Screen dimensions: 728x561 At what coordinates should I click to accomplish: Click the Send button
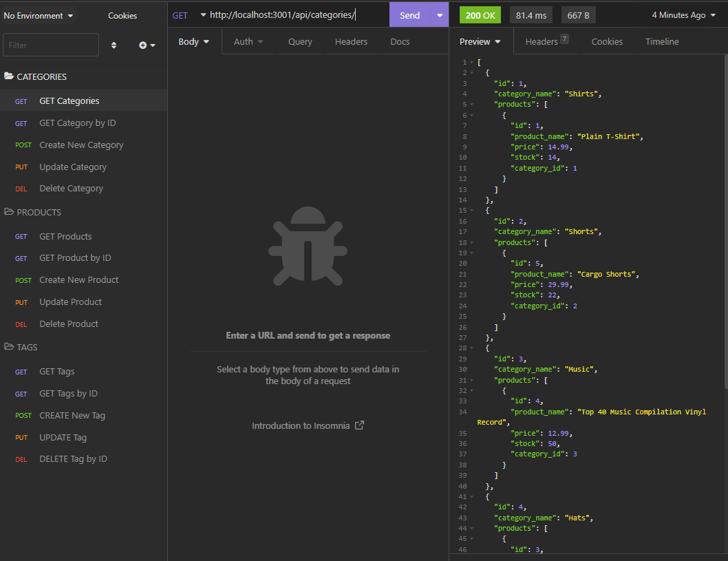[410, 14]
